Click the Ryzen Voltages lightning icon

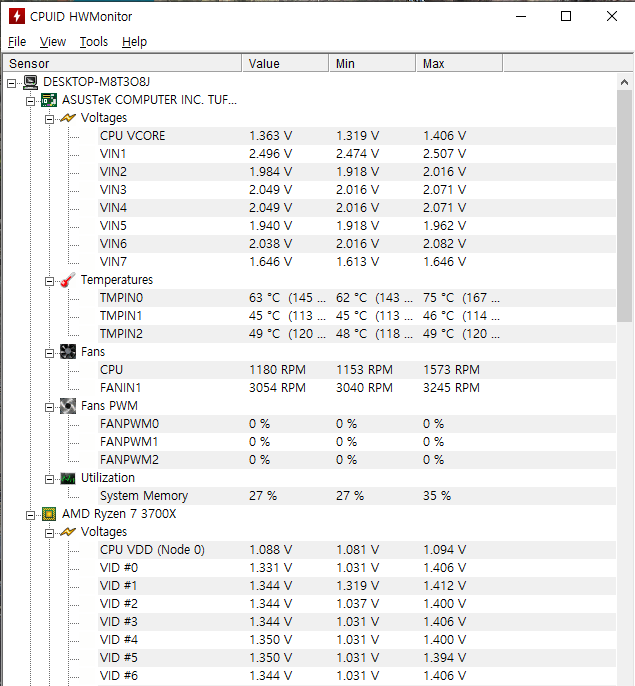tap(68, 532)
